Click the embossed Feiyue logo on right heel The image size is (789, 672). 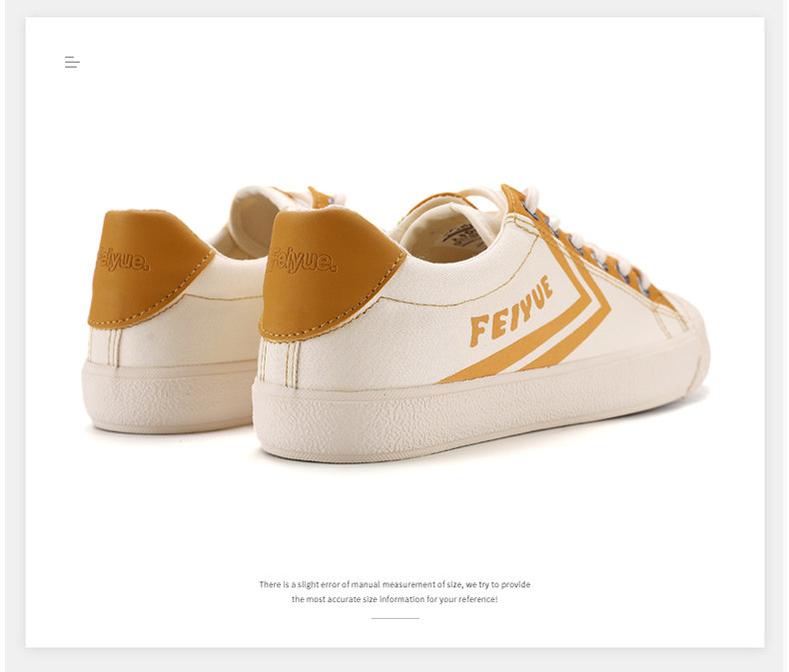click(x=302, y=260)
